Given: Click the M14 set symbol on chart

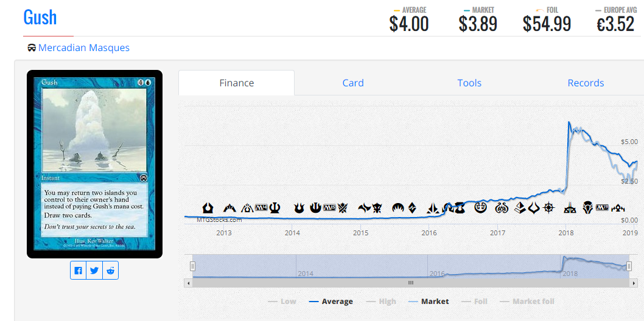Looking at the screenshot, I should pos(261,209).
